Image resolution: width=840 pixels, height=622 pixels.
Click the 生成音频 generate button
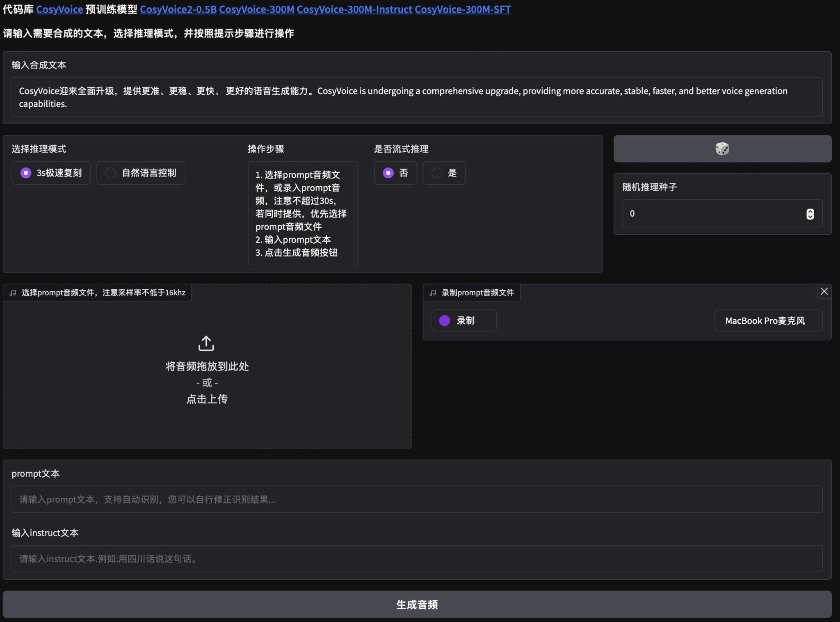tap(417, 604)
